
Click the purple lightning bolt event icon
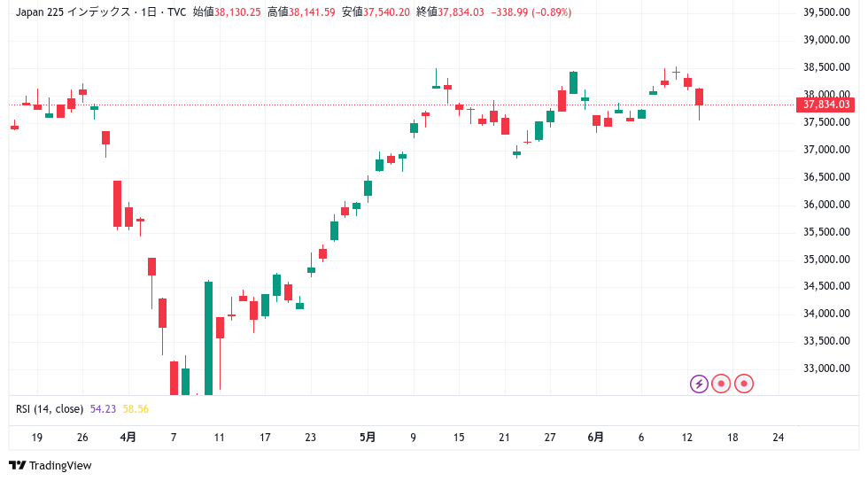click(x=699, y=384)
